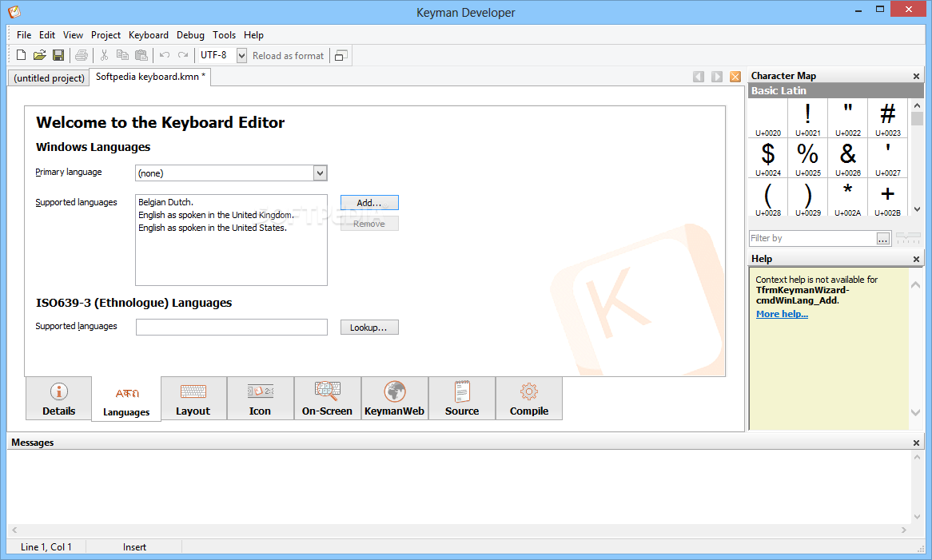Open the Project menu
Screen dimensions: 932x560
pyautogui.click(x=106, y=35)
